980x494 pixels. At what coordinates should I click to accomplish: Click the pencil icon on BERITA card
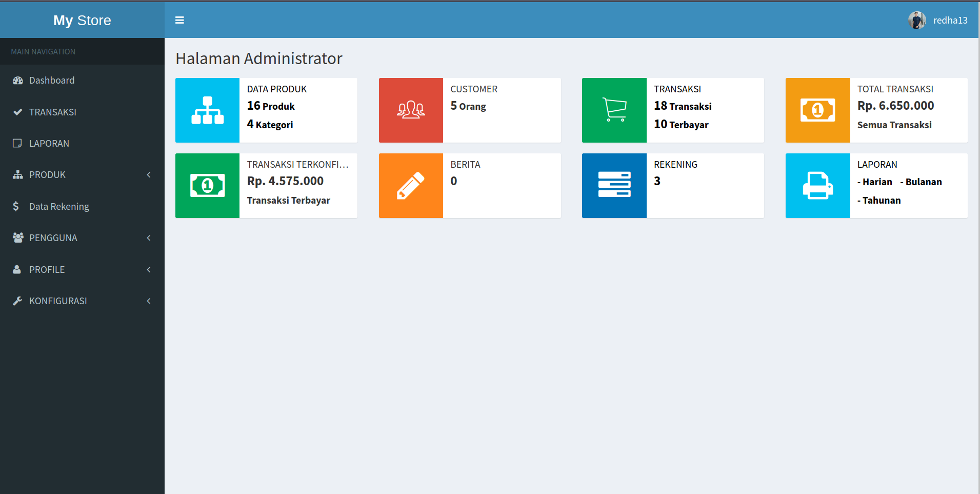pos(410,185)
